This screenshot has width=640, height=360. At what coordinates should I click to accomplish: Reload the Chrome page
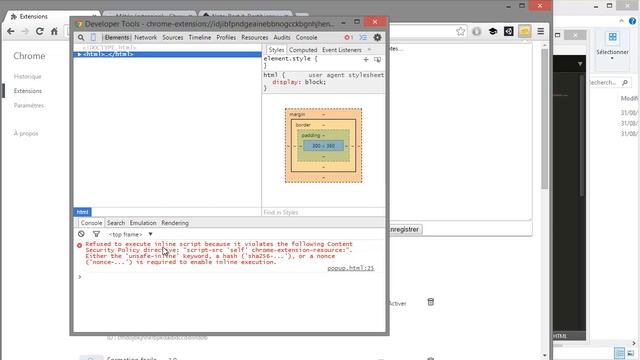pos(39,31)
